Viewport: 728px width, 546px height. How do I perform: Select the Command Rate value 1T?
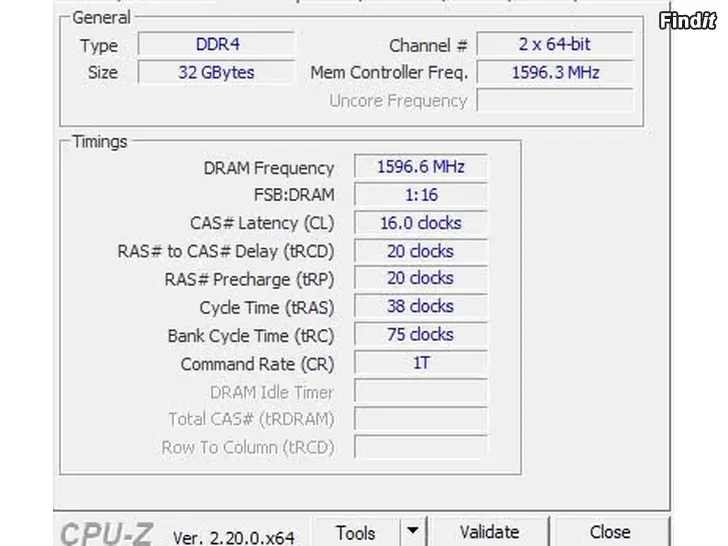[421, 363]
